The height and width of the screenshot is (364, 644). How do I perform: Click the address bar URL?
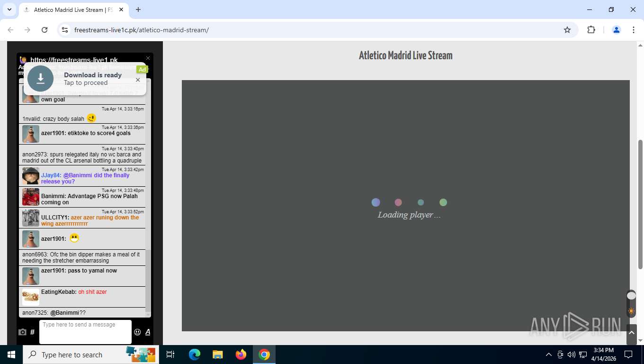tap(142, 30)
